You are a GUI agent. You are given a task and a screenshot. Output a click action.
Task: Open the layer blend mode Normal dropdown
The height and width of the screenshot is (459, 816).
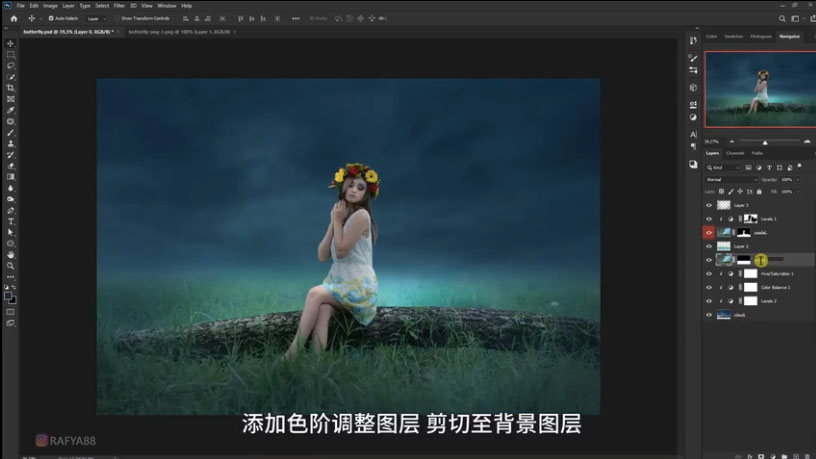pyautogui.click(x=731, y=180)
